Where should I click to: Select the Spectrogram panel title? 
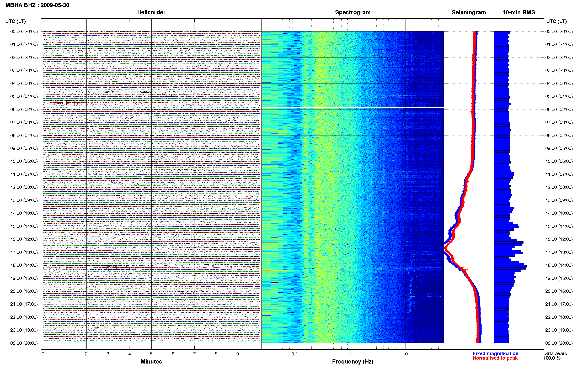[x=352, y=12]
